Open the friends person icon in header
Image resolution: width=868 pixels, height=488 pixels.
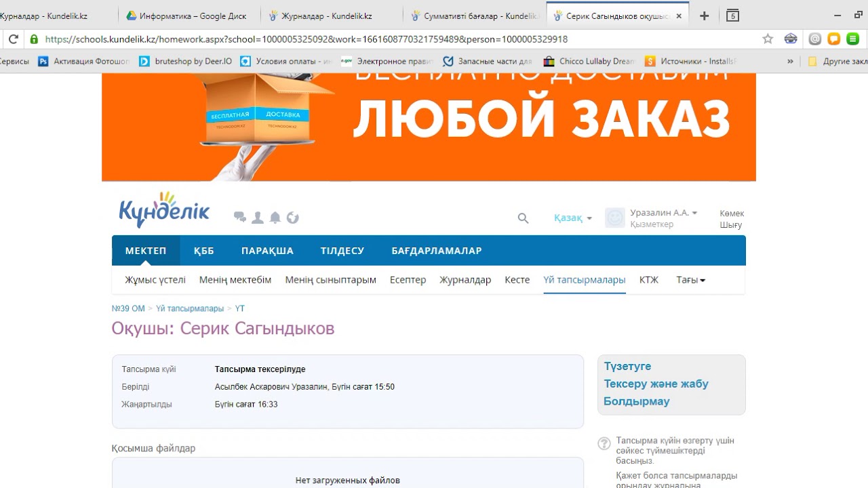(258, 218)
